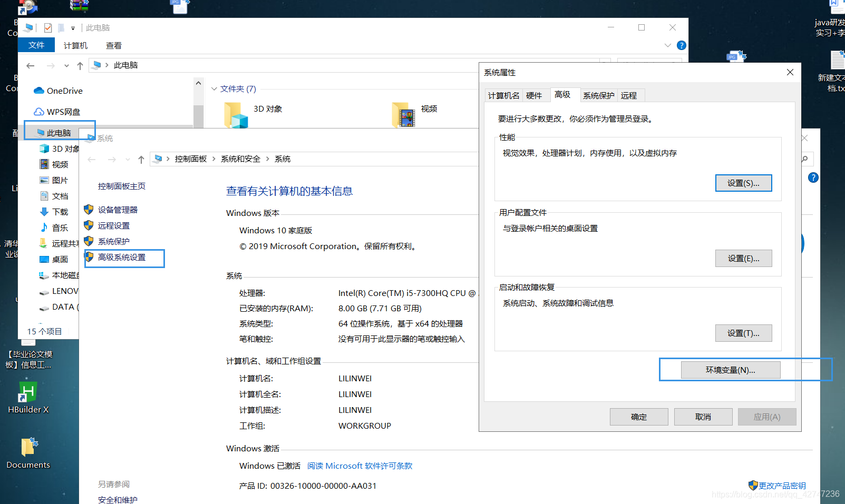Image resolution: width=845 pixels, height=504 pixels.
Task: Click Explorer back arrow button
Action: 31,66
